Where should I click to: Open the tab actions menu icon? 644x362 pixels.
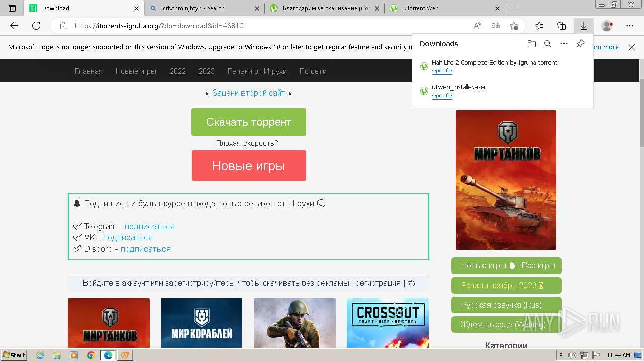12,8
